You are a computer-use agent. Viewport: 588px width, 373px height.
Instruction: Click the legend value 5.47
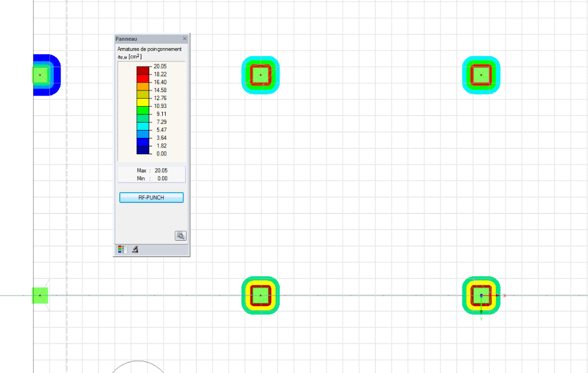tap(162, 130)
